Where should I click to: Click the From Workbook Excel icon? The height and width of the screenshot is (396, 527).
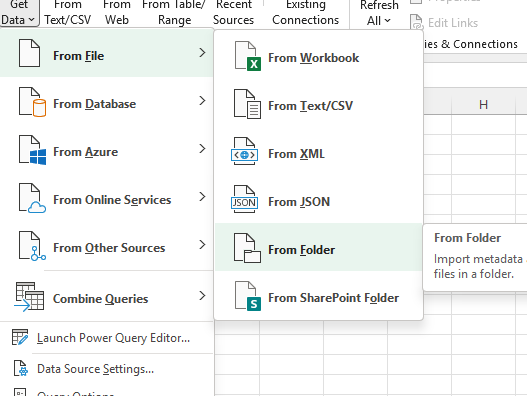click(247, 56)
